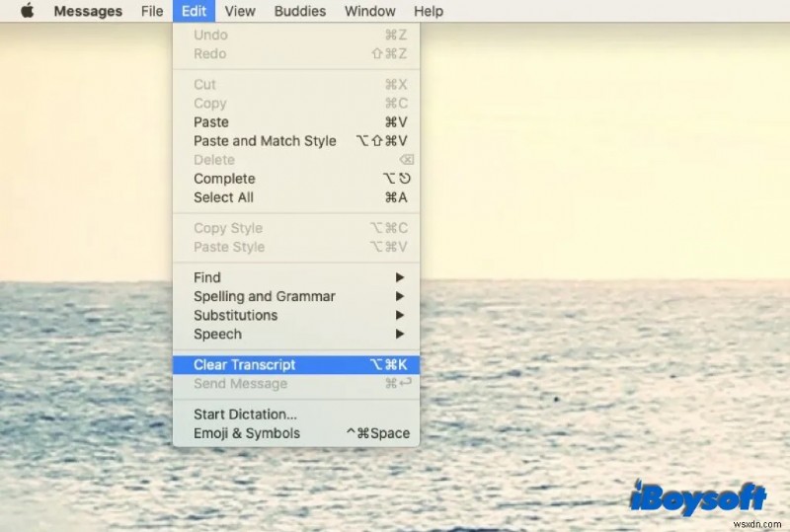Open the View menu
Screen dimensions: 790x532
click(240, 11)
